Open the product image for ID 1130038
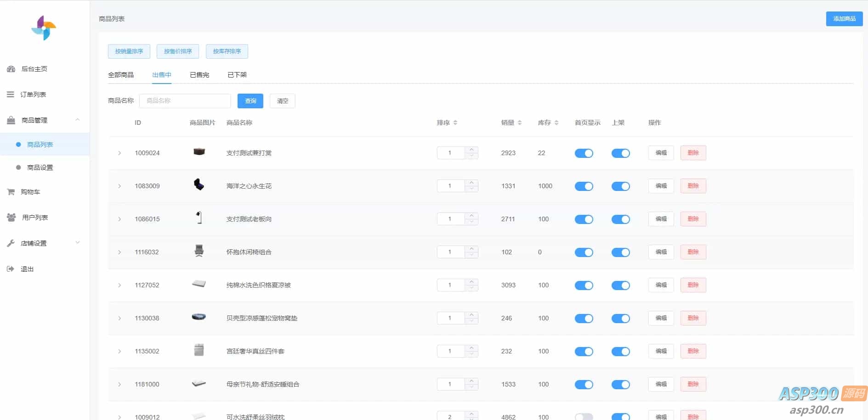The height and width of the screenshot is (420, 868). click(199, 317)
